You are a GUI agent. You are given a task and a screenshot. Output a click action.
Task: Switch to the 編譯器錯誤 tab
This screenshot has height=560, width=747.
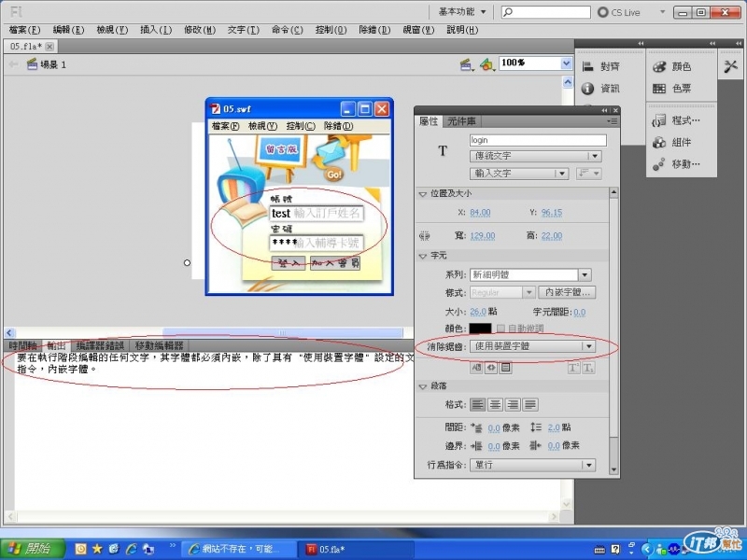[100, 345]
